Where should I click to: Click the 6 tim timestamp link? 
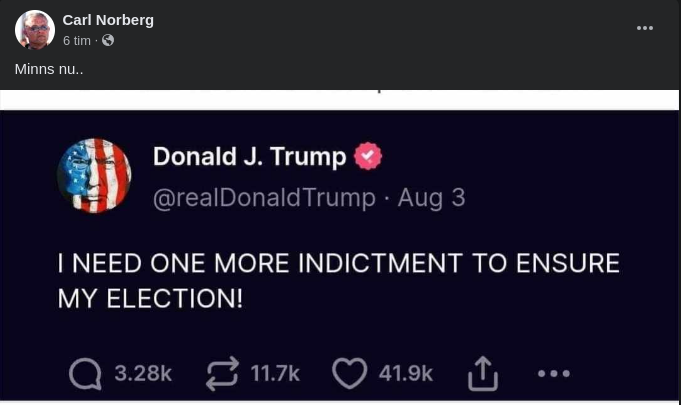pyautogui.click(x=76, y=40)
